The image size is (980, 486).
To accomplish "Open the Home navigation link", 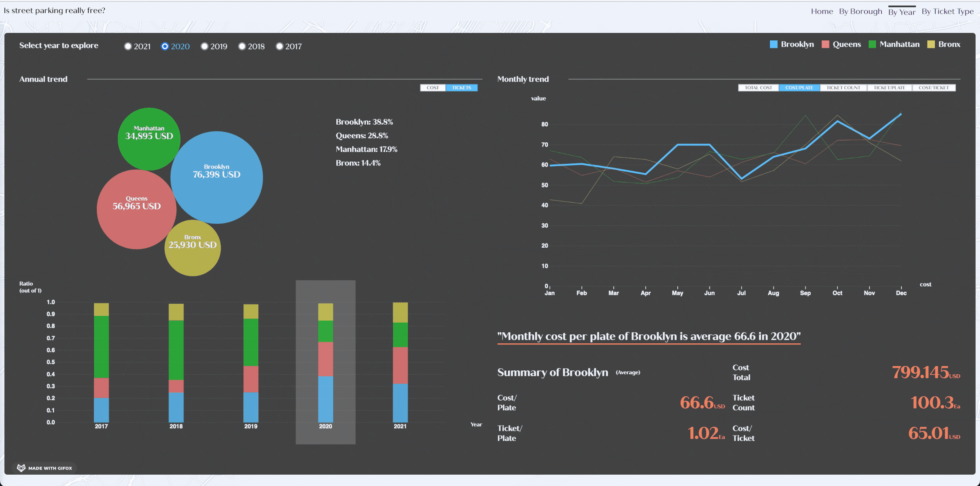I will click(822, 11).
